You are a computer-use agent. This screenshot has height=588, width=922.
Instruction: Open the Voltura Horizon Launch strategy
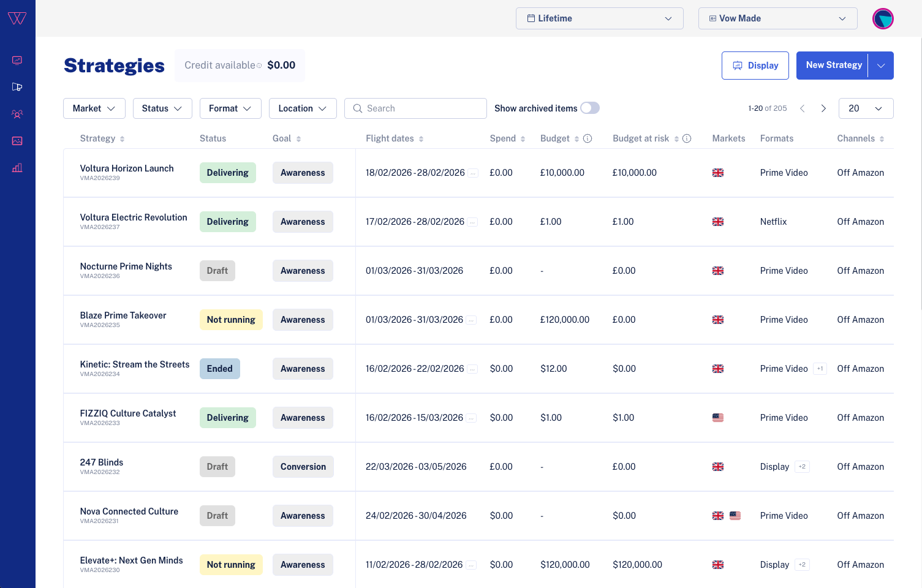click(x=127, y=168)
